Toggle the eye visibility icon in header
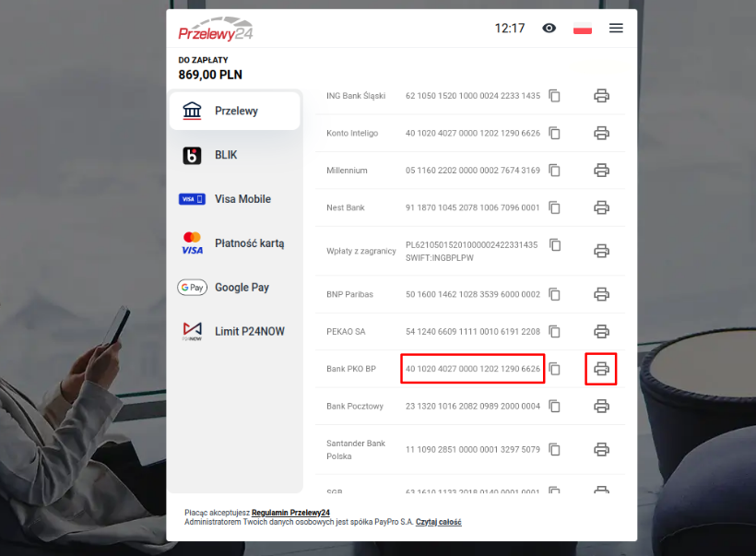 [x=549, y=28]
